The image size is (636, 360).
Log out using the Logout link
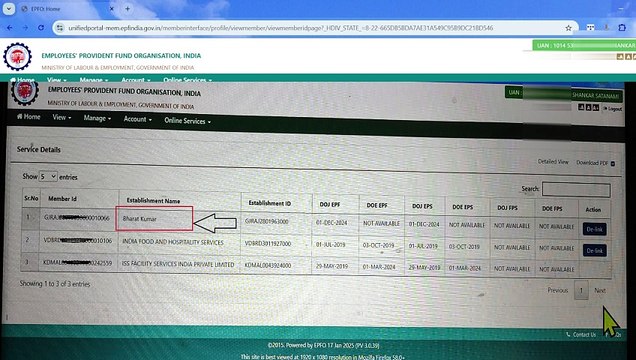point(612,108)
